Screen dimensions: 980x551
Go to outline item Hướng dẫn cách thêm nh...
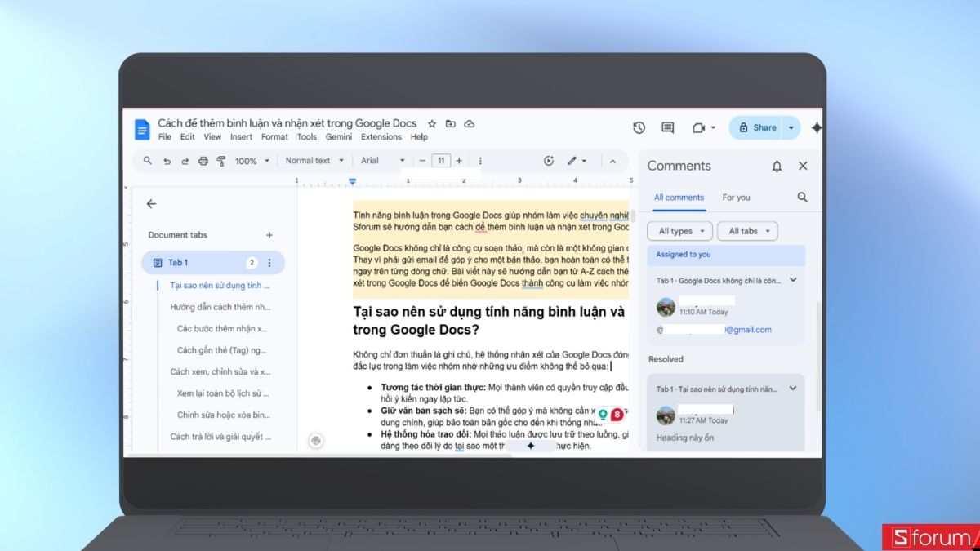tap(220, 308)
